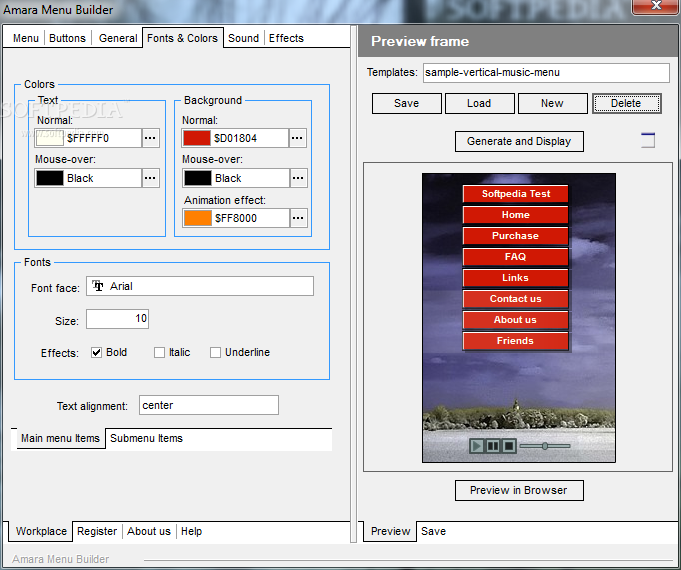The image size is (681, 570).
Task: Click the small icon right of Generate and Display
Action: pos(648,140)
